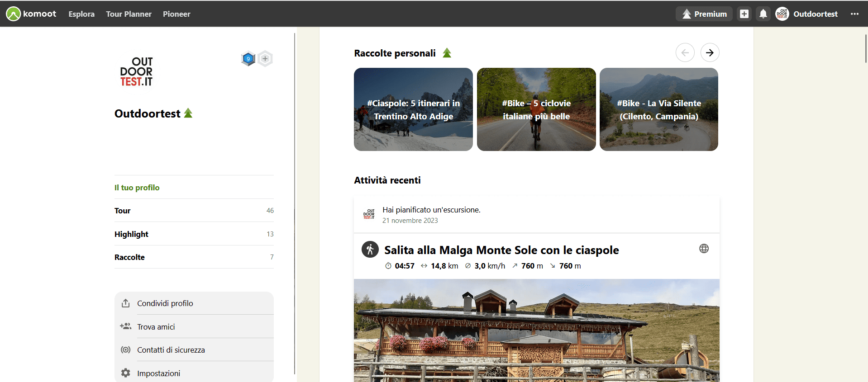This screenshot has height=382, width=868.
Task: Open the three-dots more menu
Action: pos(854,14)
